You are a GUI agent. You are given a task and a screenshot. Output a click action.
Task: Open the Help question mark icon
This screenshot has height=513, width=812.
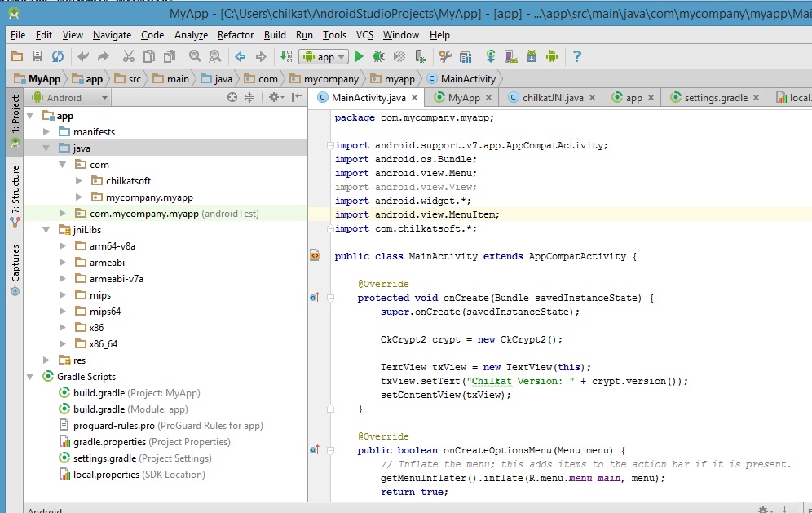pos(577,56)
